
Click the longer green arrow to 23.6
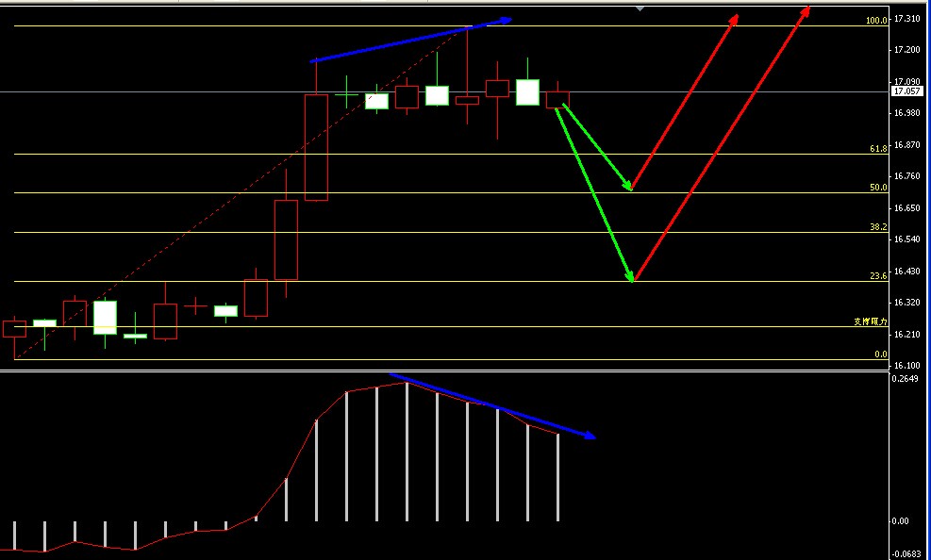point(596,195)
